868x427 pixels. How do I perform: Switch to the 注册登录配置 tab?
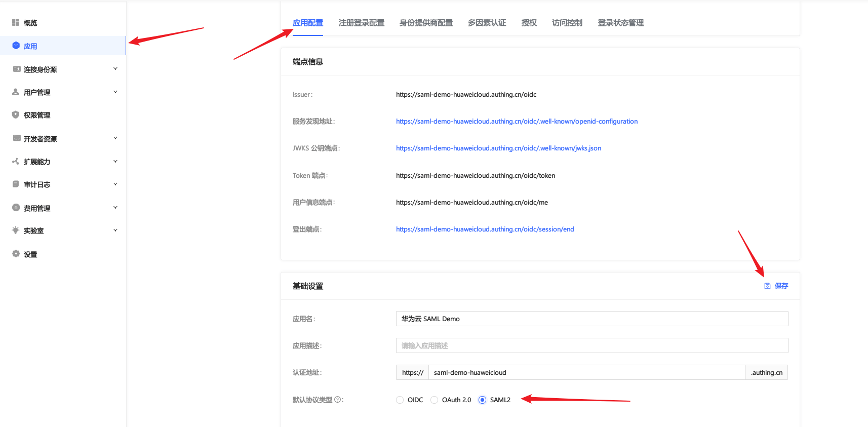361,23
